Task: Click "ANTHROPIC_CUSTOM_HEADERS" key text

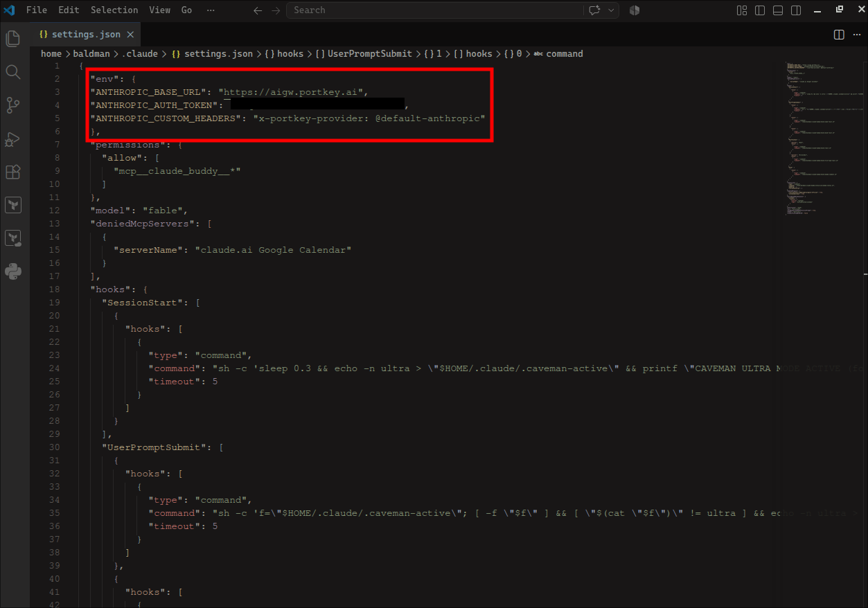Action: 167,118
